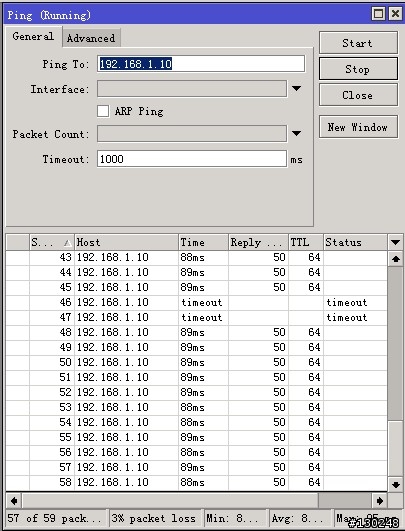Click the Start button
The width and height of the screenshot is (405, 531).
click(358, 43)
